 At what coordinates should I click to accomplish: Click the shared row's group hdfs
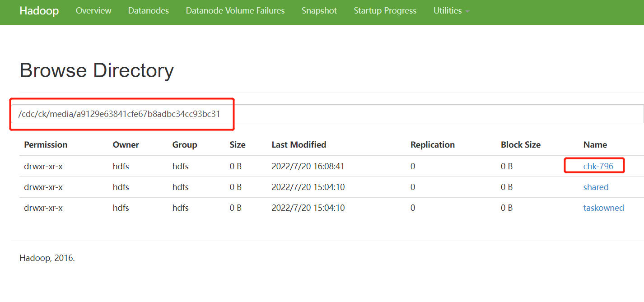tap(181, 187)
